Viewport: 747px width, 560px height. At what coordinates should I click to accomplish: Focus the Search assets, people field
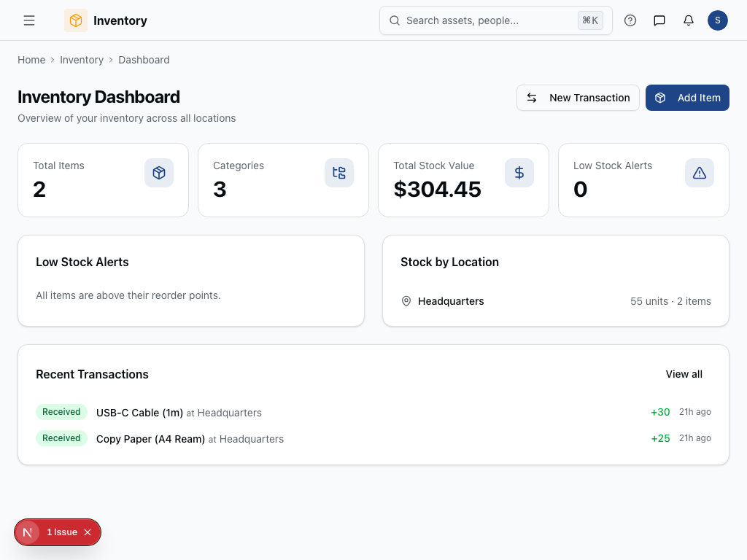[489, 20]
